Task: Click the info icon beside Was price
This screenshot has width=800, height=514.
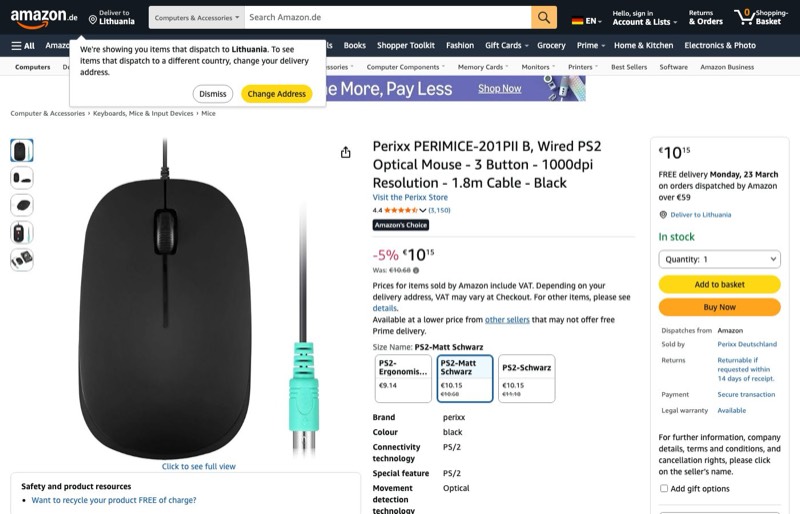Action: pos(416,270)
